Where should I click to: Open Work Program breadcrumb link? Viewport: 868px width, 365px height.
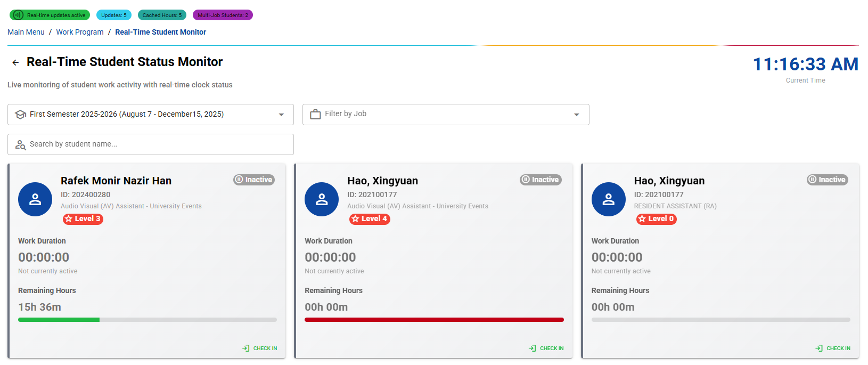pyautogui.click(x=80, y=32)
